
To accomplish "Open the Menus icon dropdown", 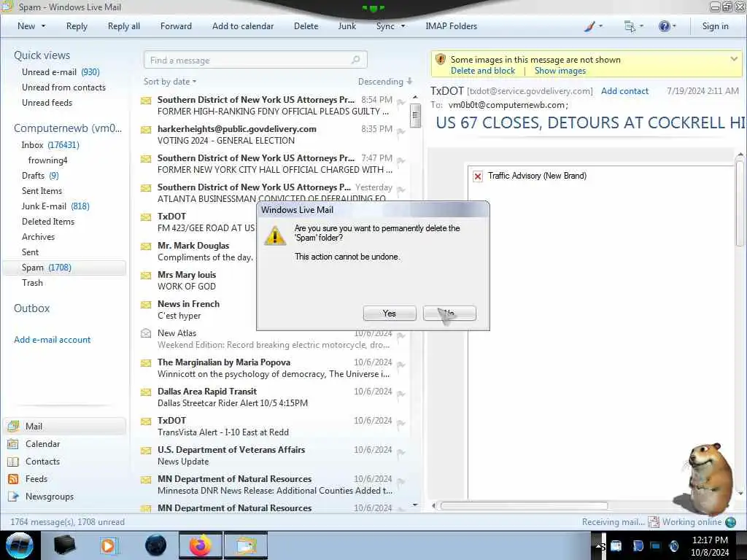I will tap(634, 26).
